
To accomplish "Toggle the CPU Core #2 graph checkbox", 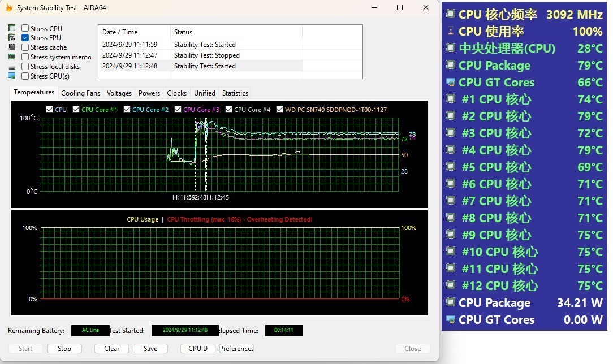I will click(x=127, y=109).
